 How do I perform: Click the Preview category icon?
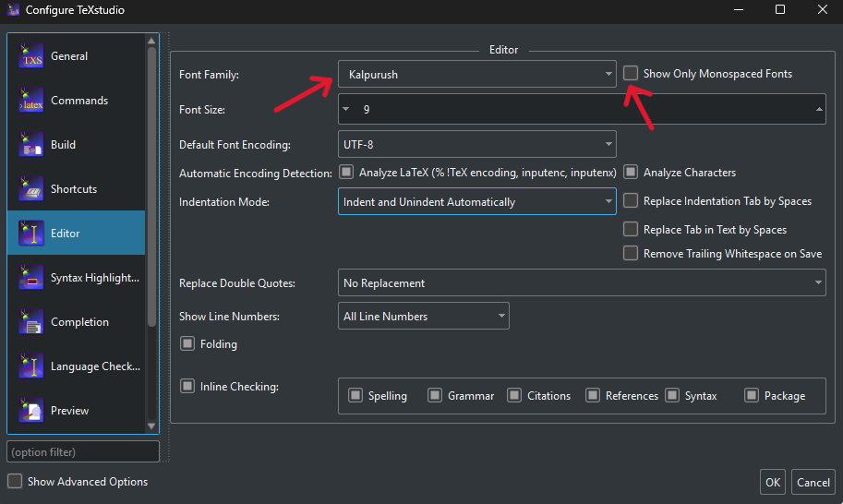coord(31,411)
